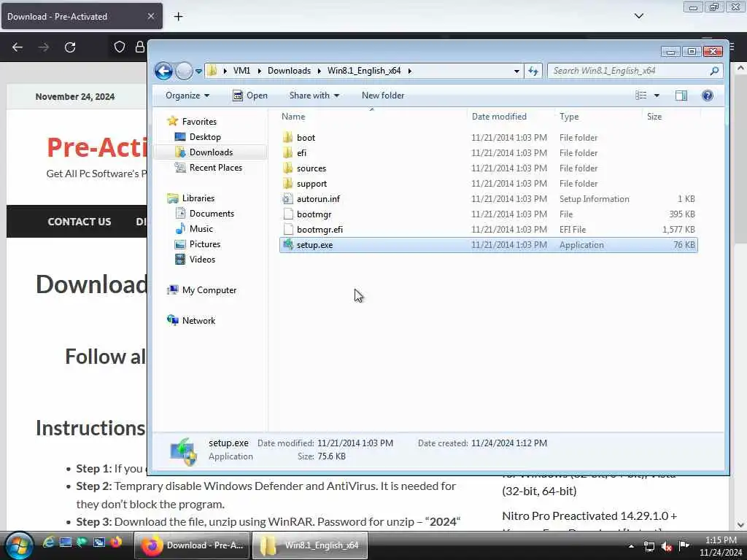
Task: Click the muted volume tray icon
Action: (x=667, y=546)
